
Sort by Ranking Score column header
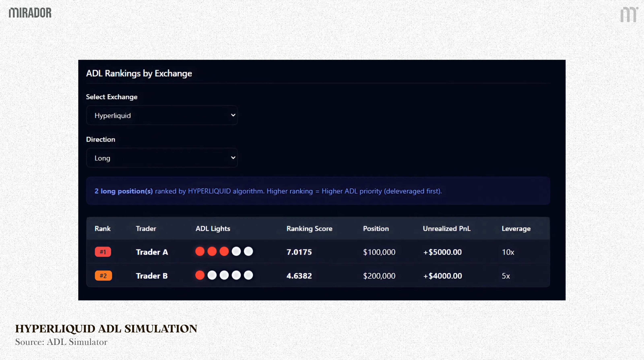coord(309,229)
